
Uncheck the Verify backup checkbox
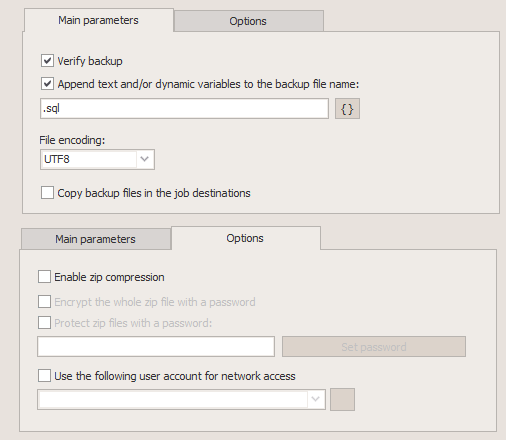coord(47,61)
